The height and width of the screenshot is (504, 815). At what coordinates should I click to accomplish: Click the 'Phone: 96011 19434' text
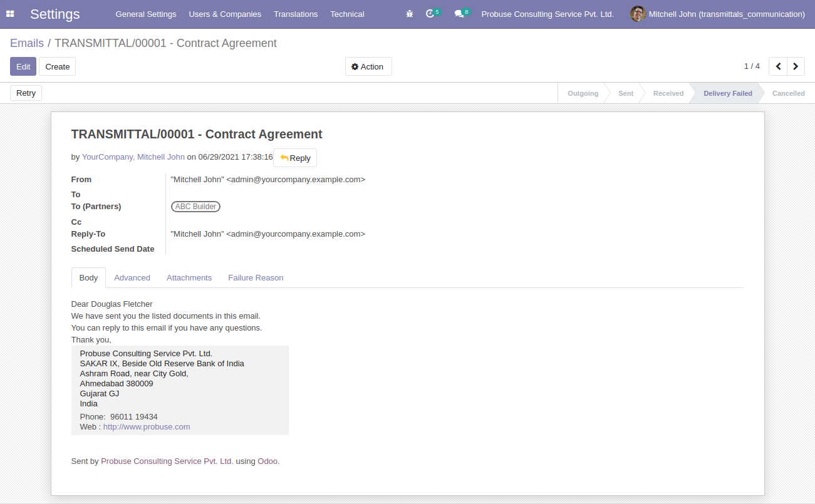(119, 417)
